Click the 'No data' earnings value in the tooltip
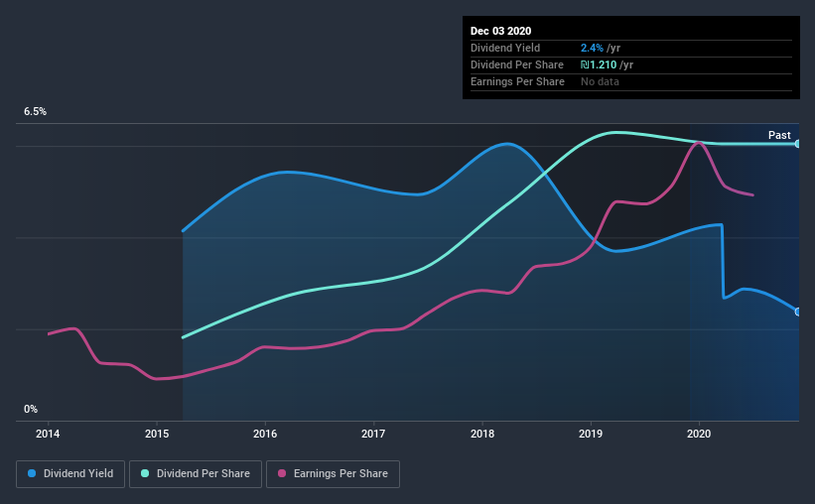 [x=600, y=81]
